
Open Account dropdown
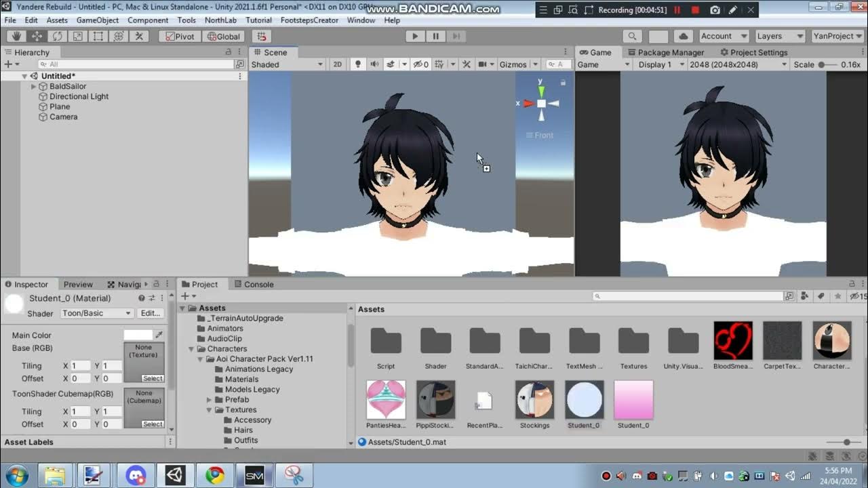pyautogui.click(x=723, y=36)
